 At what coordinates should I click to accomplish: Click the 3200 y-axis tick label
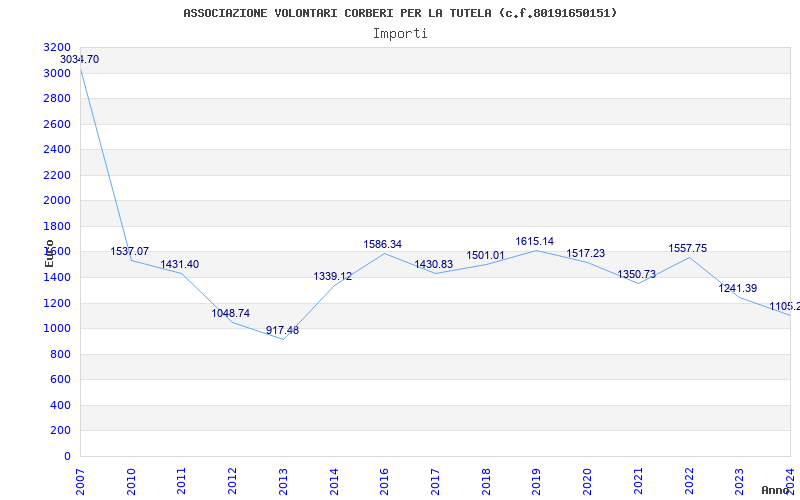point(58,48)
